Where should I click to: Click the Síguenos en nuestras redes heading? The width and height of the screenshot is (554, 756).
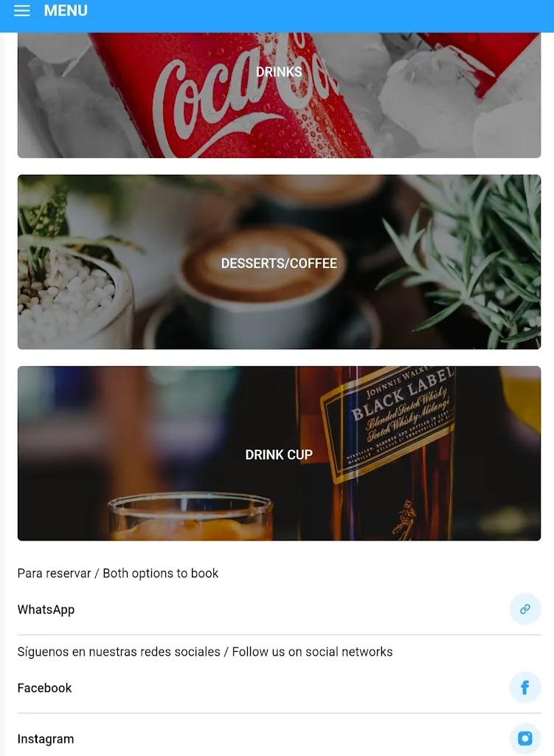tap(205, 652)
